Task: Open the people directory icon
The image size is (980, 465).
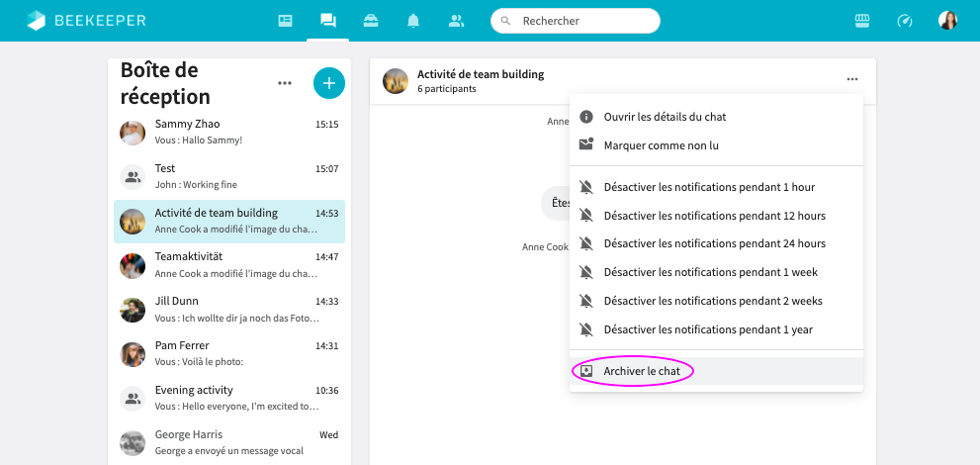Action: (456, 21)
